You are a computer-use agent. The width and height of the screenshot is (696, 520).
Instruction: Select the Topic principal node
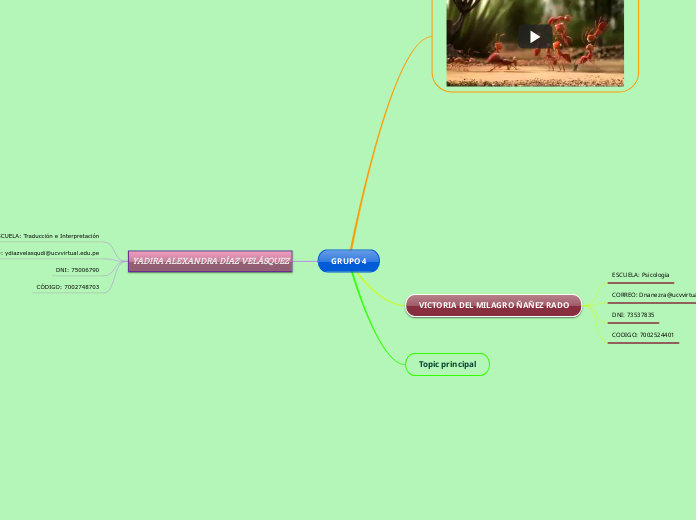pos(447,365)
